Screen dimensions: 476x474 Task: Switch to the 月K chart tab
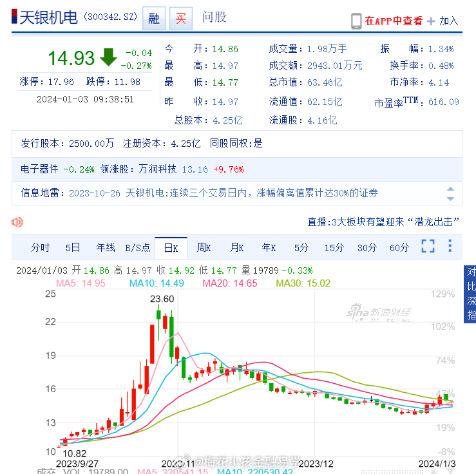point(237,247)
